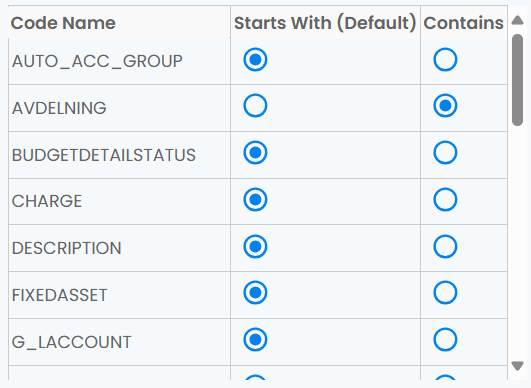Choose Contains for G_LACCOUNT row
This screenshot has width=531, height=388.
point(445,340)
